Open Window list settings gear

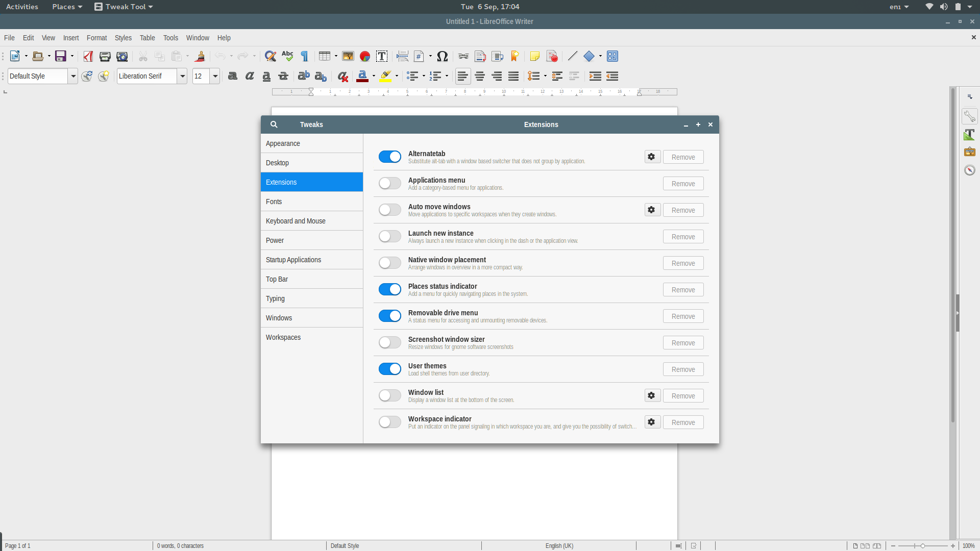click(652, 395)
